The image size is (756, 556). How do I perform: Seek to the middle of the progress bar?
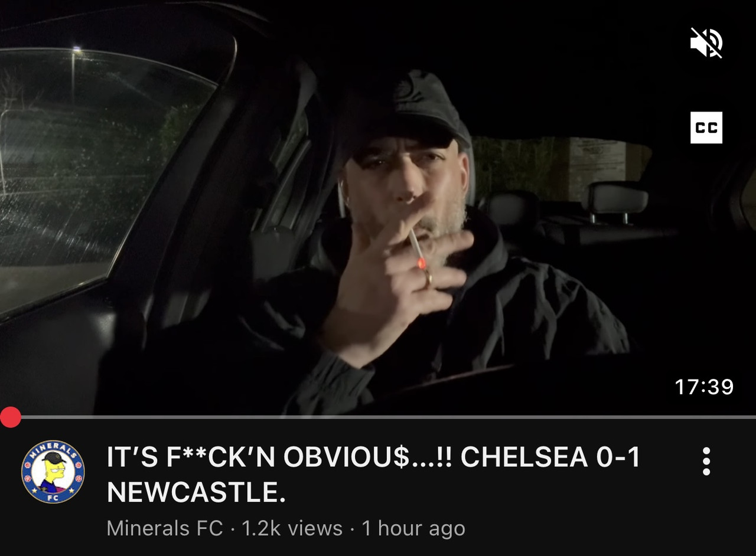(x=378, y=417)
